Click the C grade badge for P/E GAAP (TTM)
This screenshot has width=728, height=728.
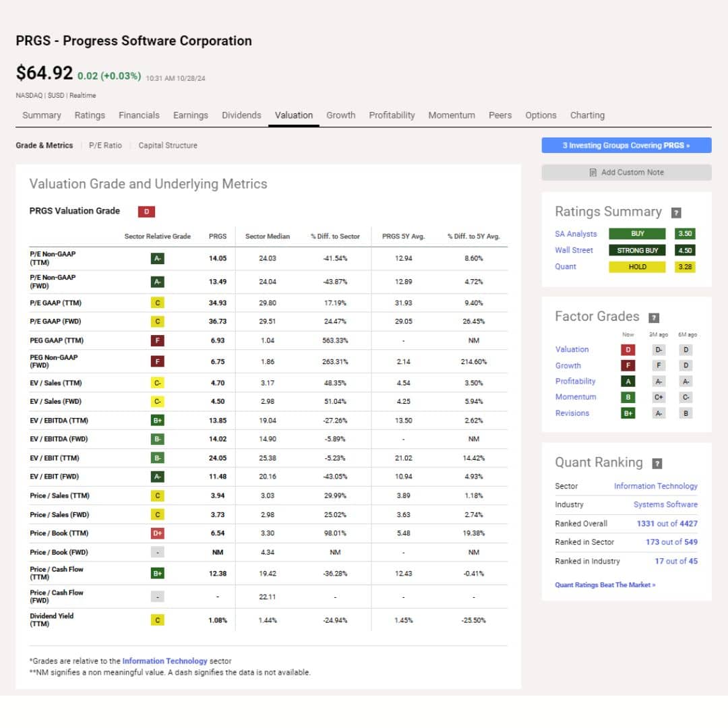[x=157, y=303]
